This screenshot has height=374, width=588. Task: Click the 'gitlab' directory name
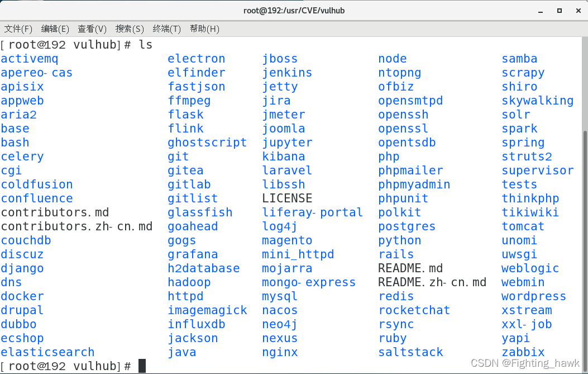(189, 184)
